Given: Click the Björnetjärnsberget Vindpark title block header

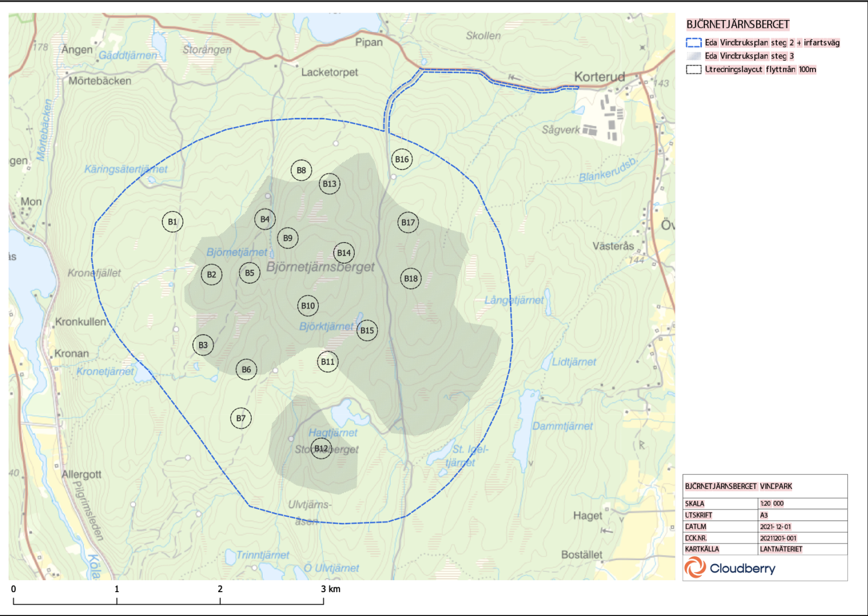Looking at the screenshot, I should pyautogui.click(x=738, y=487).
